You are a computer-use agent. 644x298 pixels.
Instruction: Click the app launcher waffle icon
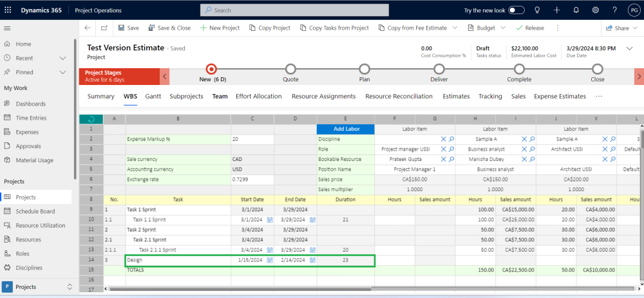click(x=8, y=10)
